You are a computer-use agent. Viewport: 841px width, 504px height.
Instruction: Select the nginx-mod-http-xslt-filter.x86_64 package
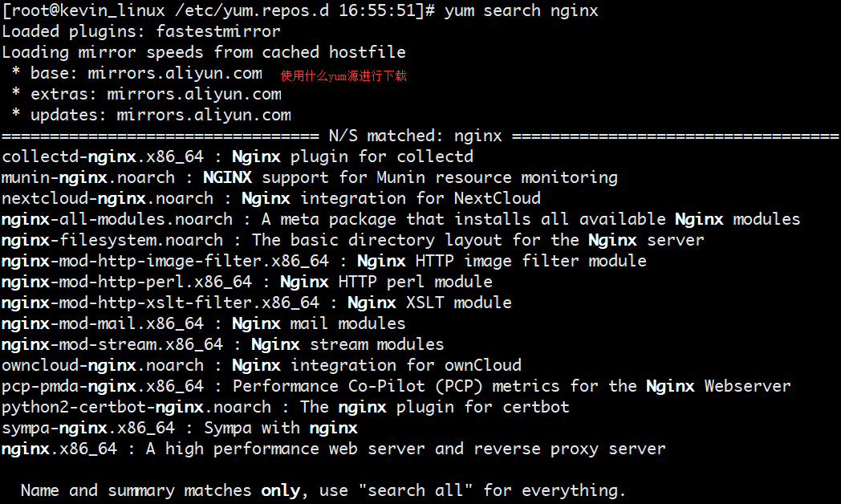pos(160,303)
